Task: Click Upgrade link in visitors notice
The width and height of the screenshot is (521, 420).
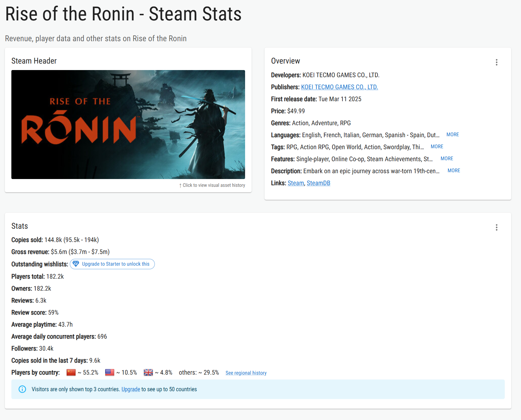Action: (x=131, y=389)
